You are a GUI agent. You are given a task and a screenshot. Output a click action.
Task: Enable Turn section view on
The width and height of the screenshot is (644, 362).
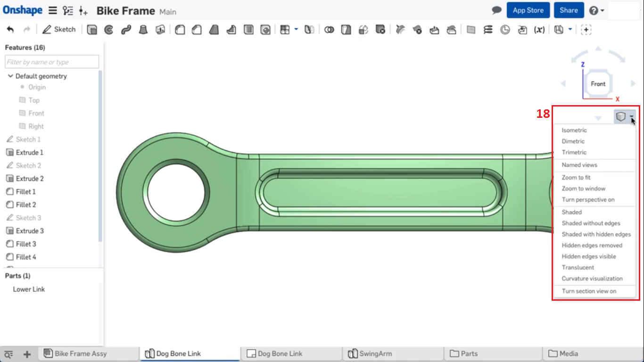(590, 291)
